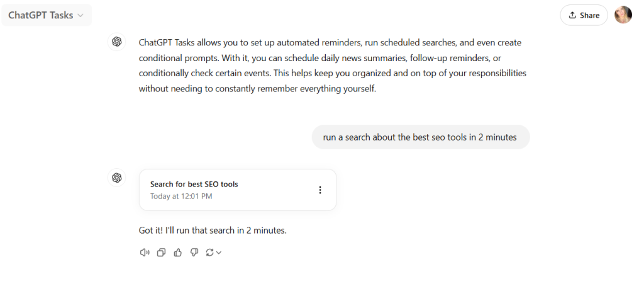The image size is (644, 286).
Task: Click the "ChatGPT Tasks" header label
Action: 40,15
